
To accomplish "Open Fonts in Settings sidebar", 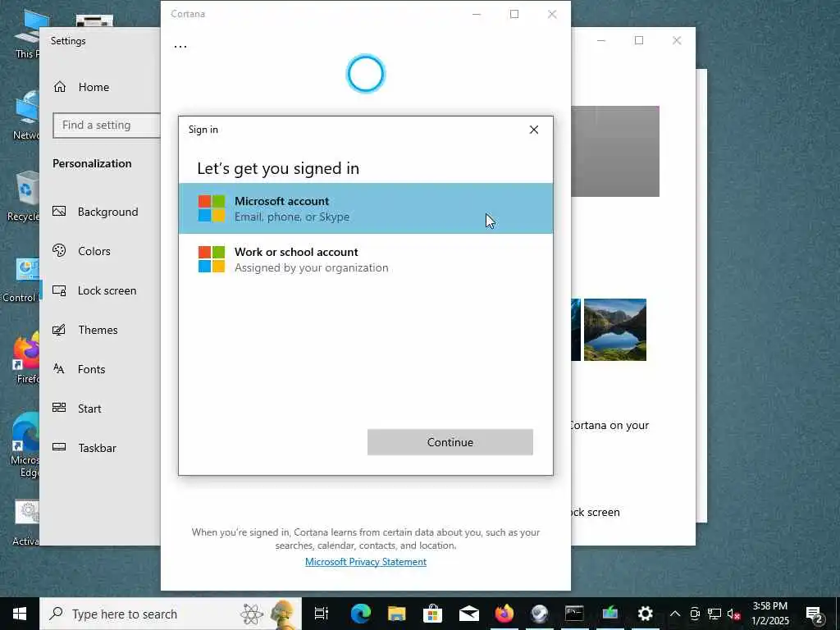I will tap(99, 369).
